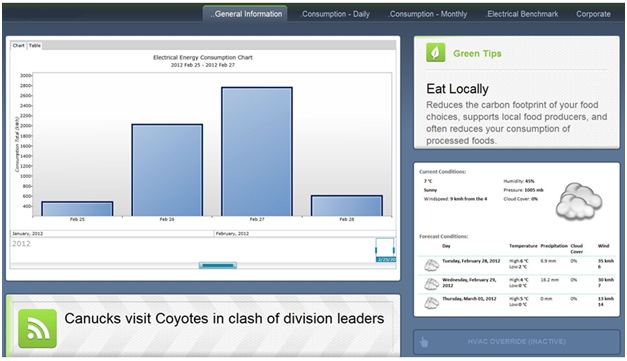Open the General Information tab

[x=245, y=14]
